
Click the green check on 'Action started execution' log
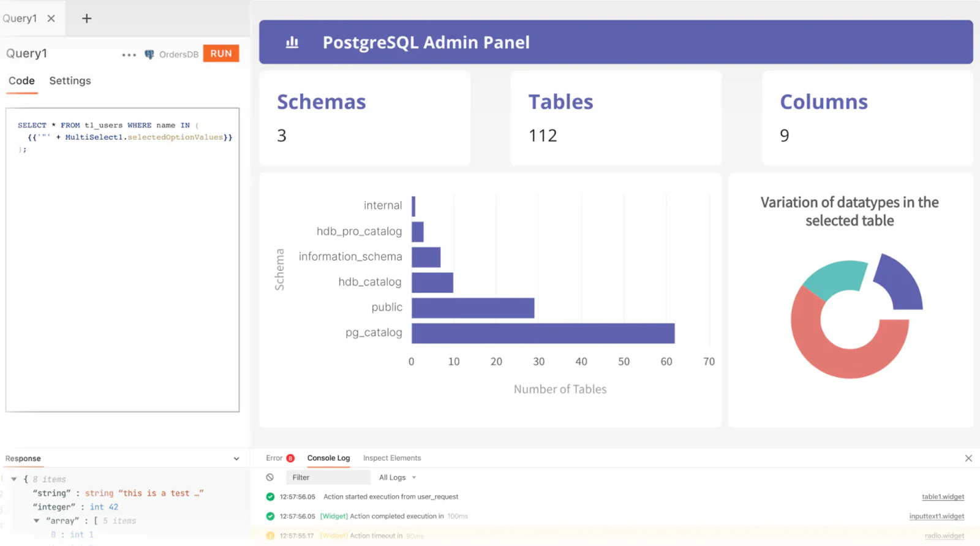(270, 497)
